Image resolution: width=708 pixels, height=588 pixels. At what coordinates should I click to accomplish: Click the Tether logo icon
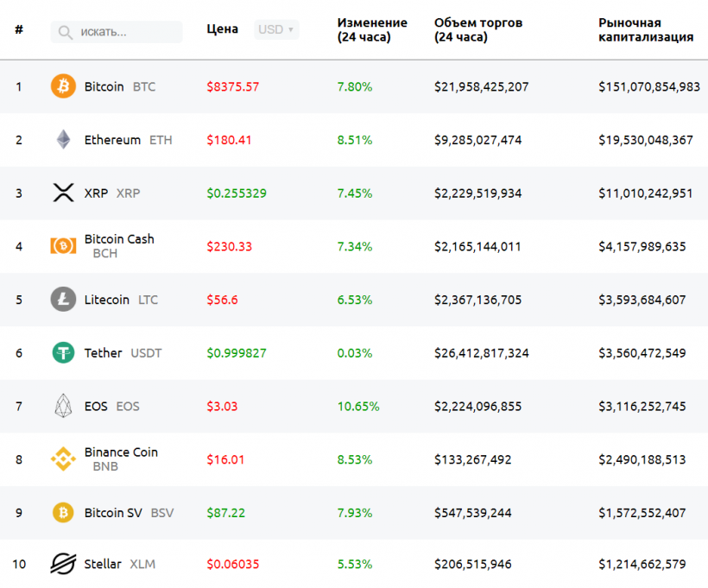pos(63,352)
